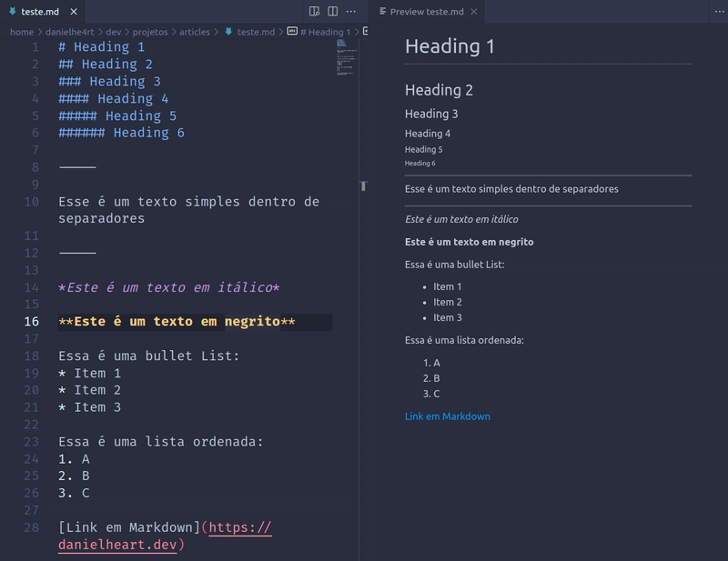Click bold 'Este é um texto em negrito' in preview
Viewport: 728px width, 561px height.
(x=469, y=242)
